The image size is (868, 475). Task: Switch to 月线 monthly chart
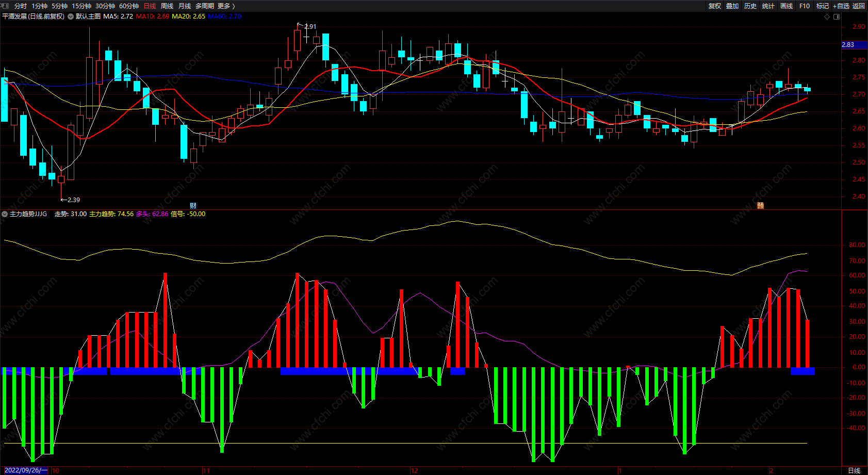[x=185, y=6]
